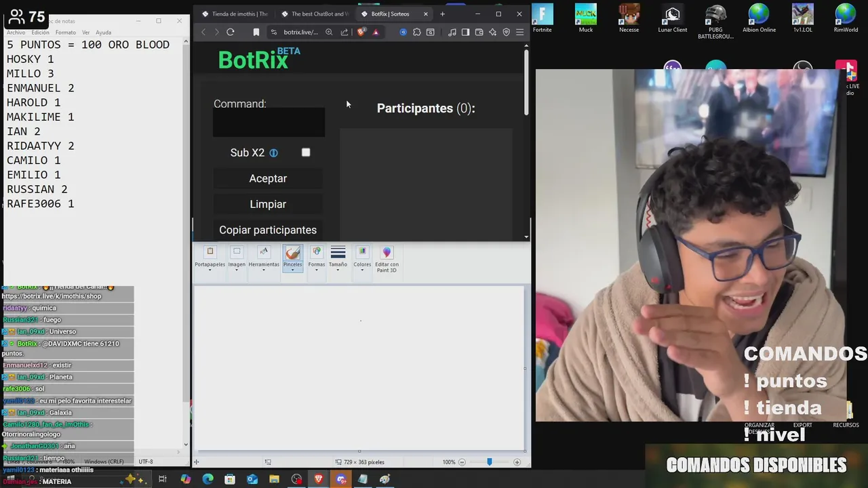Image resolution: width=868 pixels, height=488 pixels.
Task: Expand the Pinceles brush dropdown
Action: click(x=292, y=269)
